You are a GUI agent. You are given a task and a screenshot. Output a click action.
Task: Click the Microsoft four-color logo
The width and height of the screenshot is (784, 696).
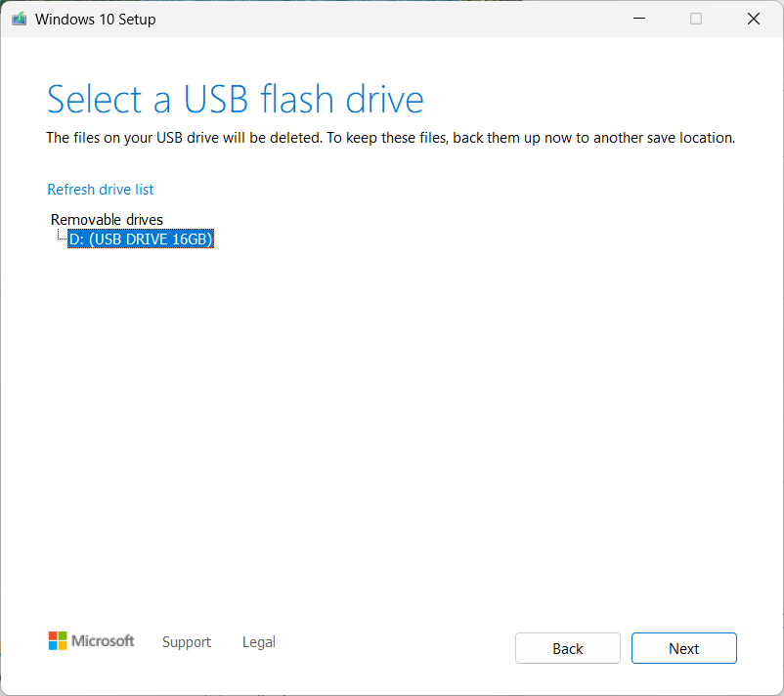[x=58, y=640]
